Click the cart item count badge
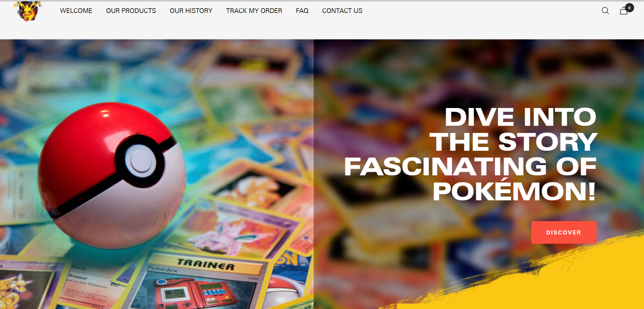644x309 pixels. 629,8
